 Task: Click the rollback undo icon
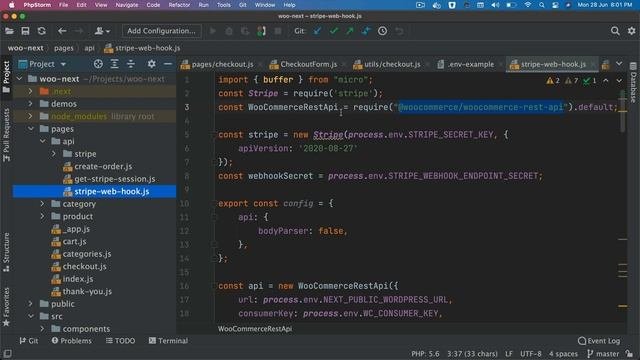coord(399,31)
